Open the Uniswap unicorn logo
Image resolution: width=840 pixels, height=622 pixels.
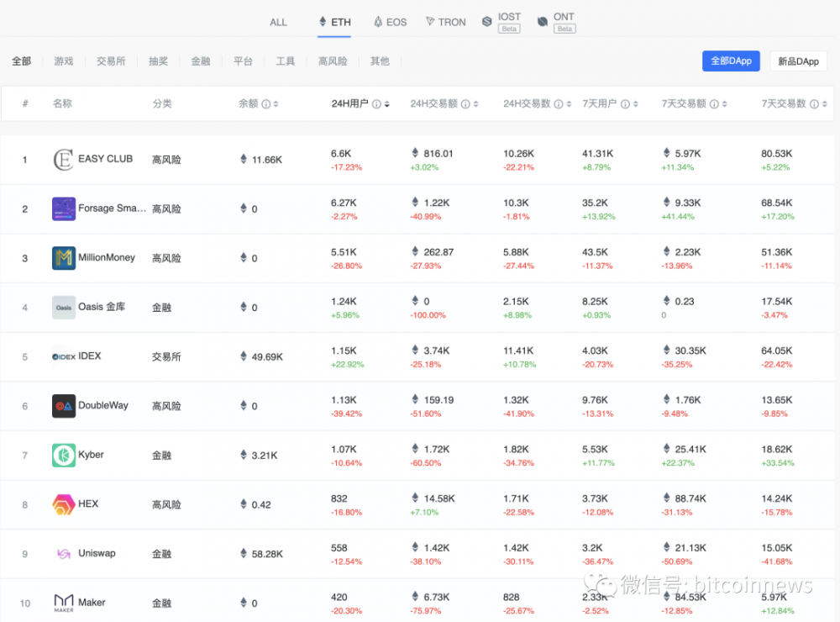[64, 553]
